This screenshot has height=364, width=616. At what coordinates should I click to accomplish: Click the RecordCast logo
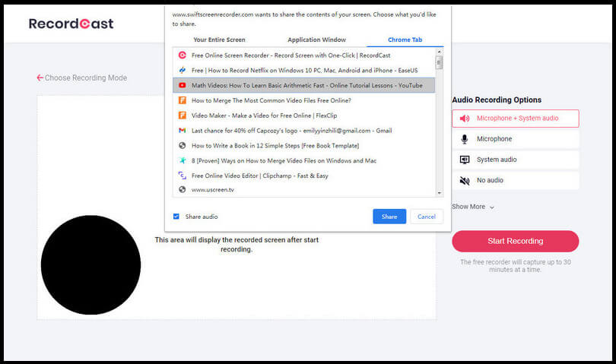click(x=71, y=24)
